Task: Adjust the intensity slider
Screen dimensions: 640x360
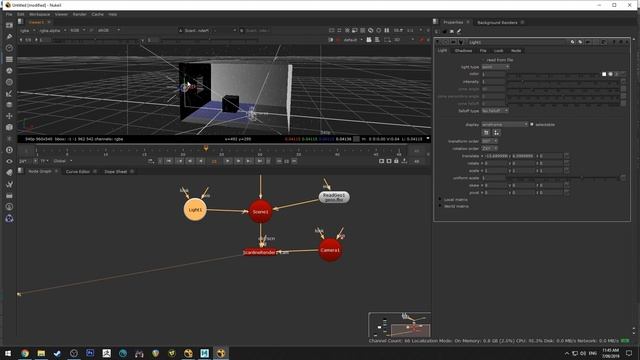Action: (x=563, y=82)
